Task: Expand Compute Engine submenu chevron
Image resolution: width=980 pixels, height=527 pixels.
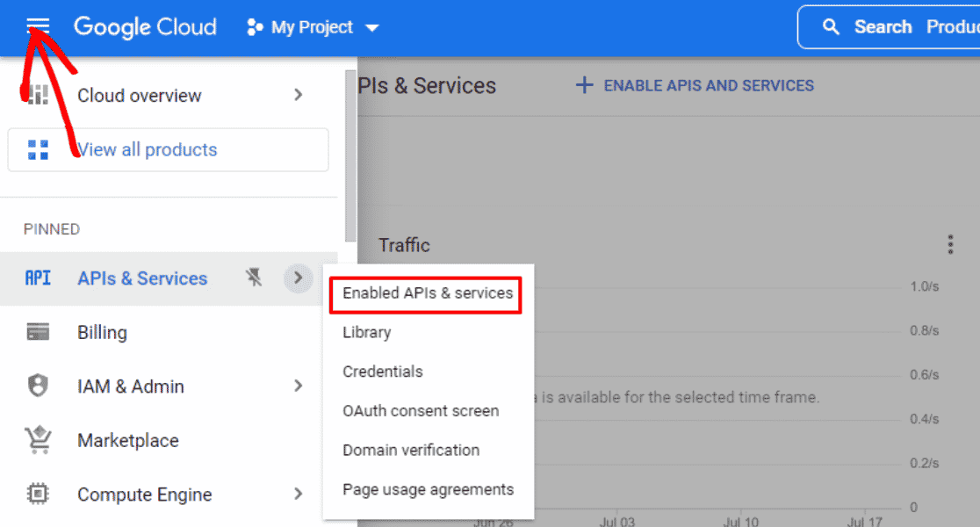Action: coord(298,495)
